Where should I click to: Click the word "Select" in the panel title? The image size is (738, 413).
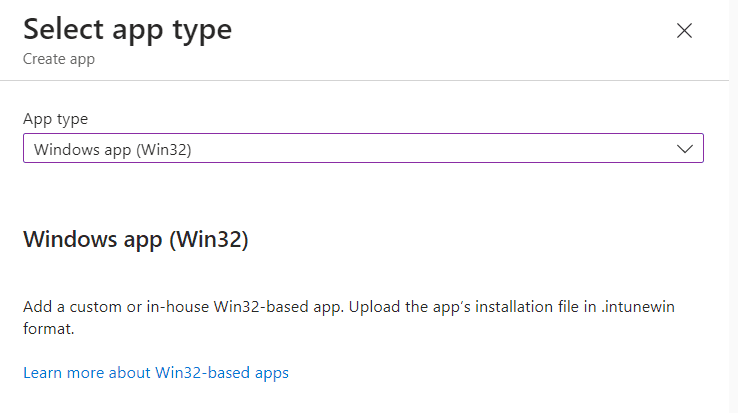(62, 29)
